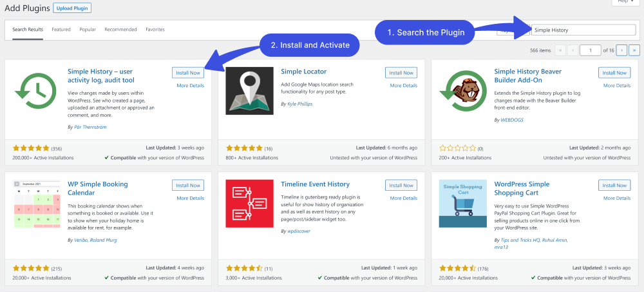Install Simple History Beaver Builder Add-On
Image resolution: width=644 pixels, height=292 pixels.
point(614,73)
